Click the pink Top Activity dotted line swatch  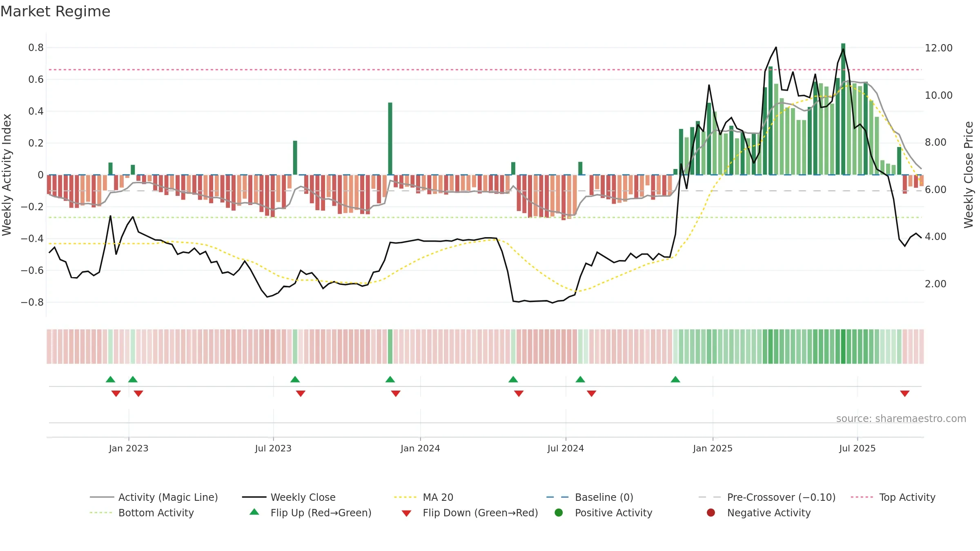point(862,497)
